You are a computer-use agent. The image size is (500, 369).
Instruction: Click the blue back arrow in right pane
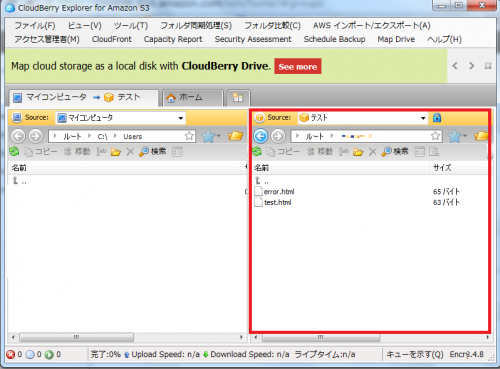tap(261, 136)
